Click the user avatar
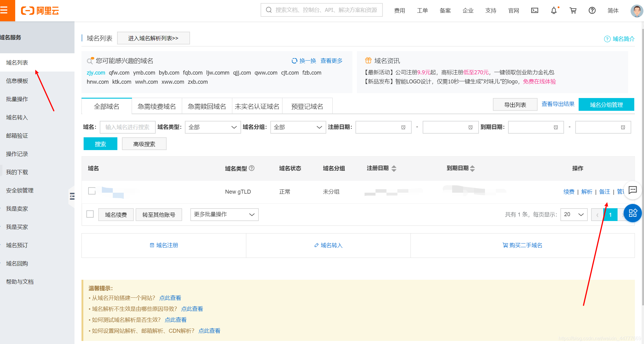 point(637,11)
